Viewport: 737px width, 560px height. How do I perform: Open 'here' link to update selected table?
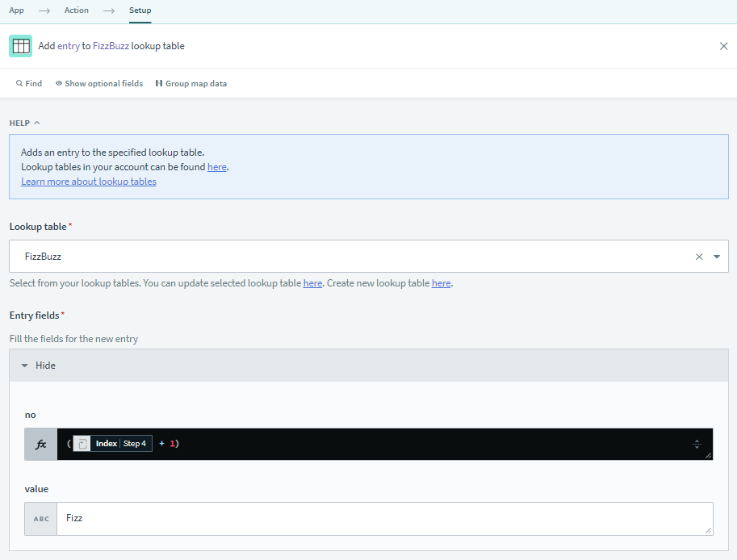click(x=312, y=283)
